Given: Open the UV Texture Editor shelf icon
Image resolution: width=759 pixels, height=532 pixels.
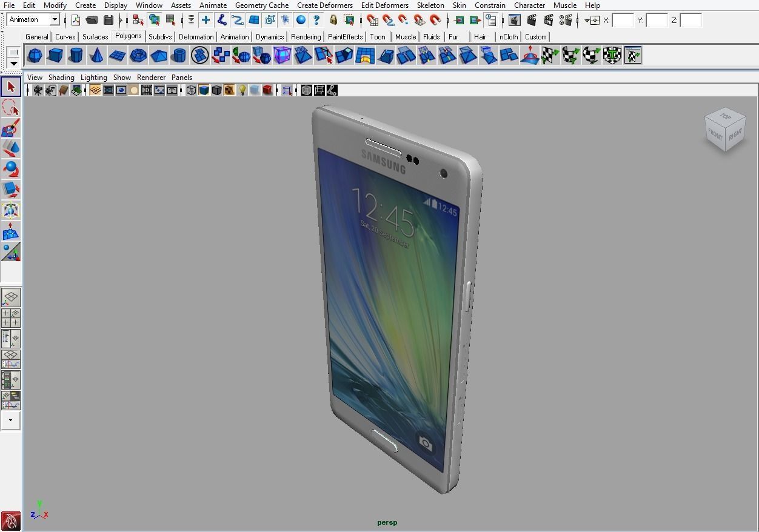Looking at the screenshot, I should (x=632, y=56).
